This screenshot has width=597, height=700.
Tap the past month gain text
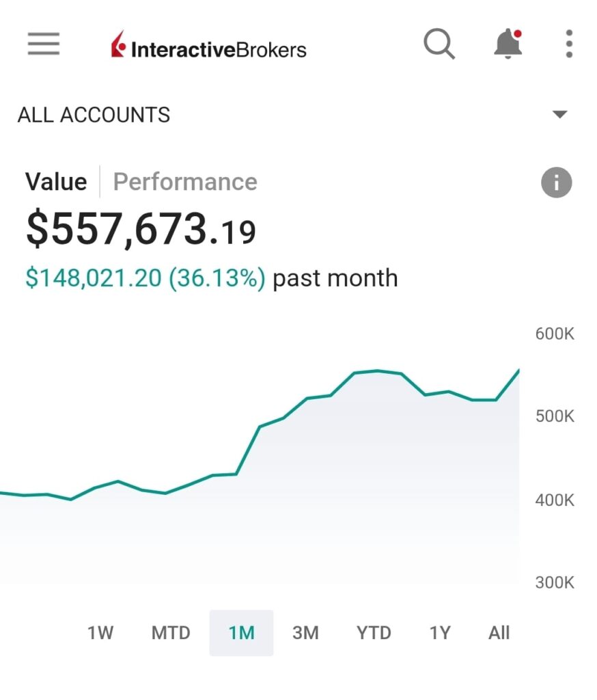[x=212, y=278]
